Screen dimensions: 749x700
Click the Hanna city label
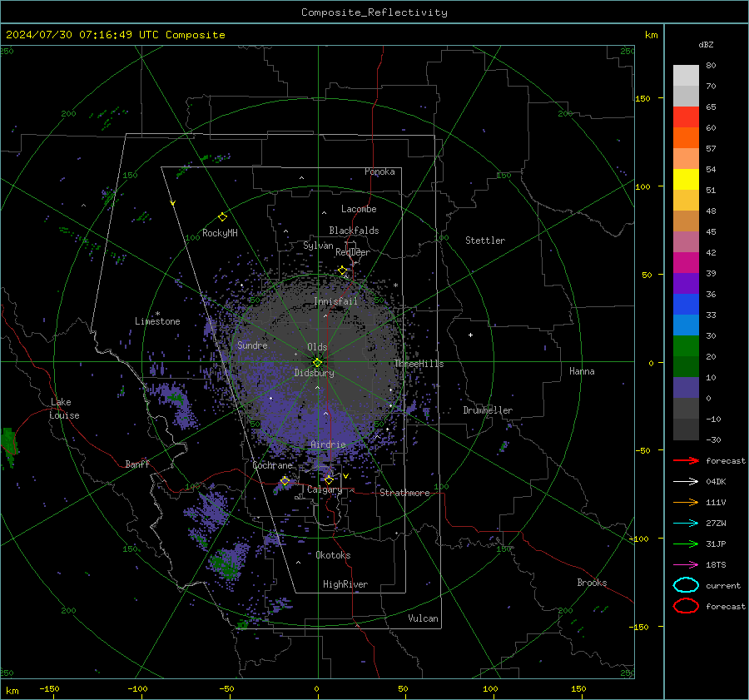(582, 371)
